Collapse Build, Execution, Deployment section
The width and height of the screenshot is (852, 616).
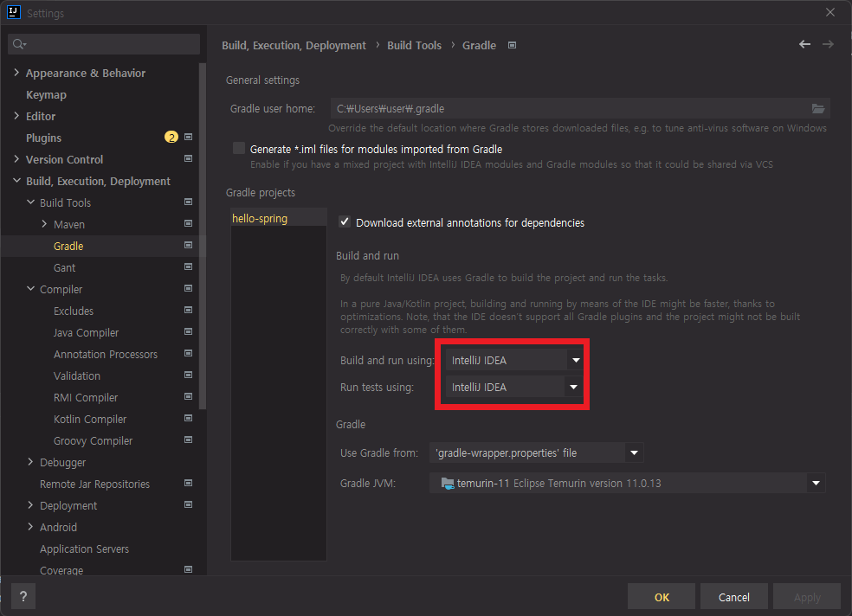click(16, 180)
